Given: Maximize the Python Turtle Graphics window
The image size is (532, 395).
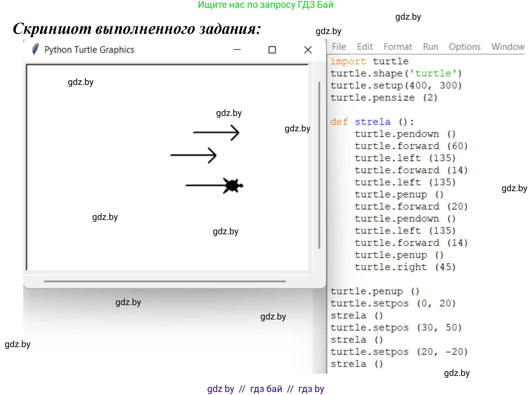Looking at the screenshot, I should click(x=272, y=50).
